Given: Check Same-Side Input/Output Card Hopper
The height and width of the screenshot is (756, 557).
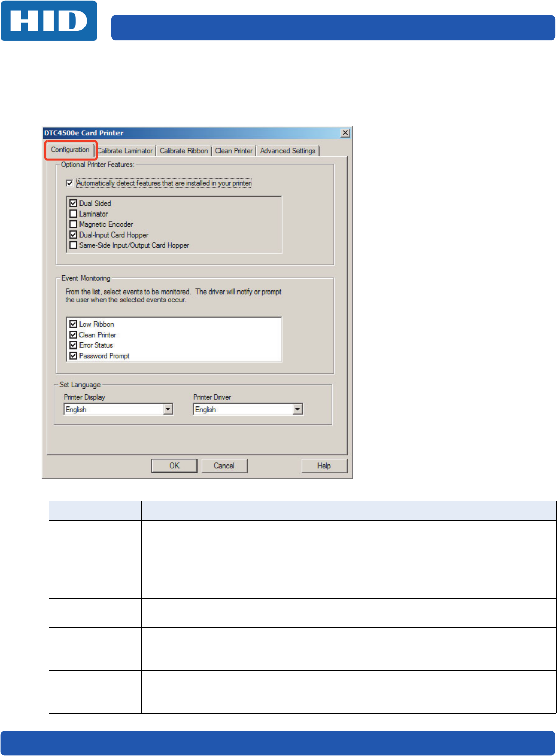Looking at the screenshot, I should click(73, 245).
